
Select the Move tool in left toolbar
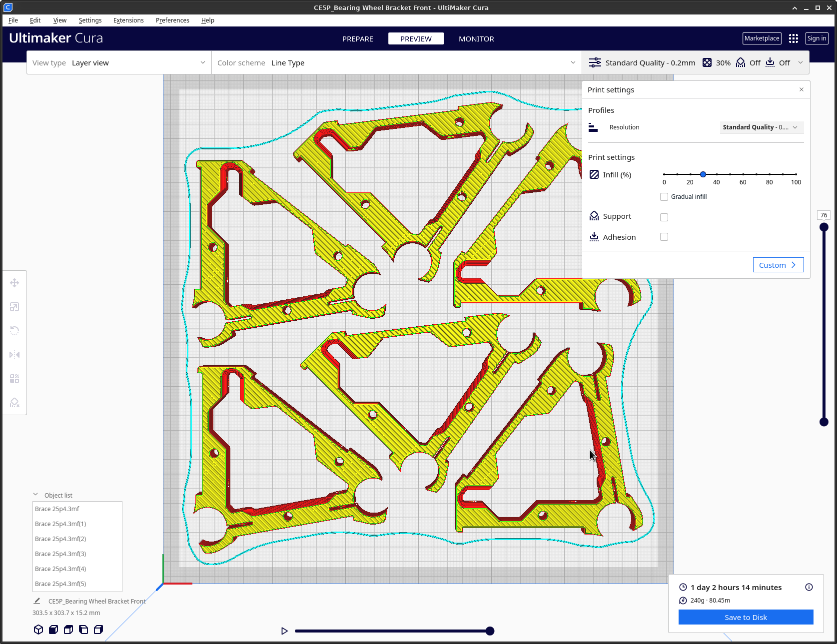click(14, 283)
